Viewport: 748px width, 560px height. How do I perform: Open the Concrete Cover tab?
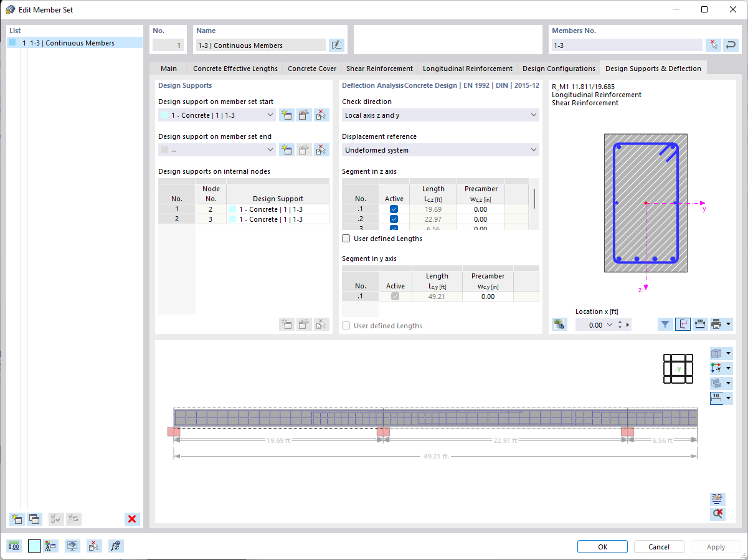click(x=312, y=69)
